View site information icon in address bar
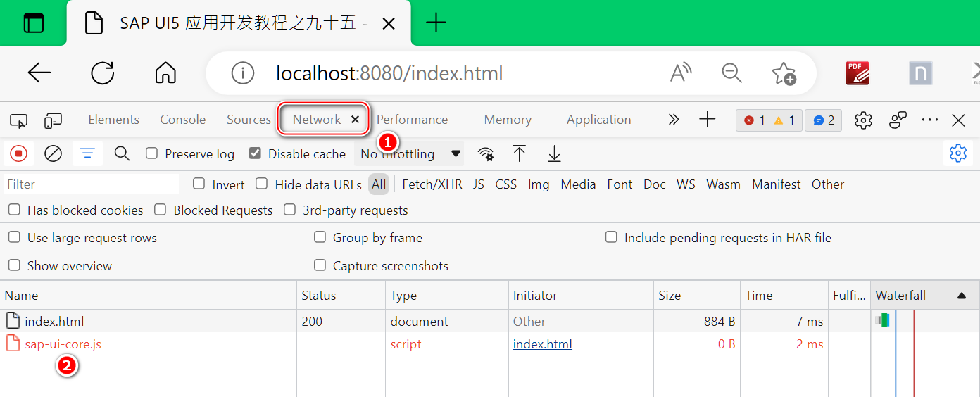 (243, 73)
